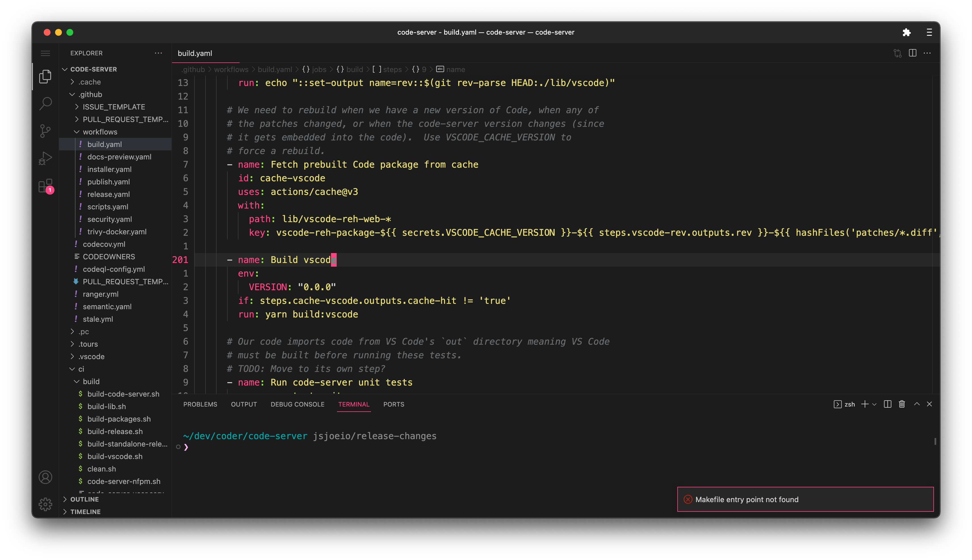Viewport: 972px width, 560px height.
Task: Open the Search view in activity bar
Action: pyautogui.click(x=45, y=104)
